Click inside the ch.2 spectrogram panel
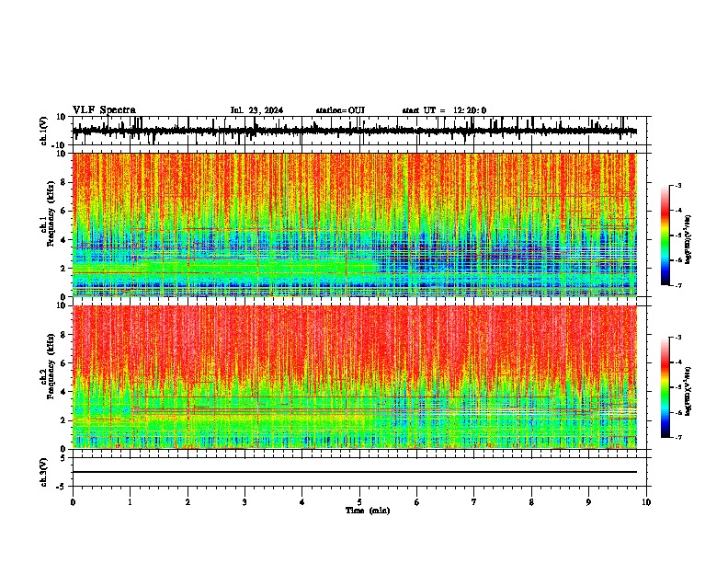 click(355, 377)
